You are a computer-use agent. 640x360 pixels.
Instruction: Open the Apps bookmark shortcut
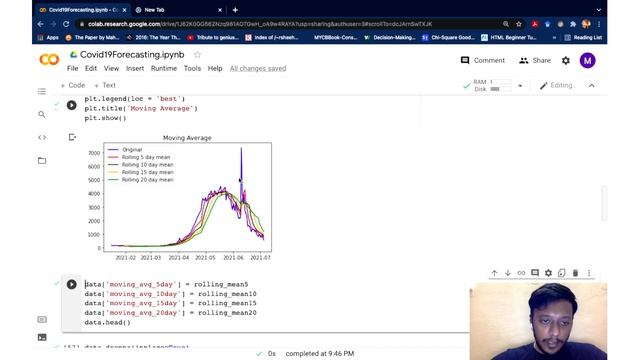[x=48, y=38]
